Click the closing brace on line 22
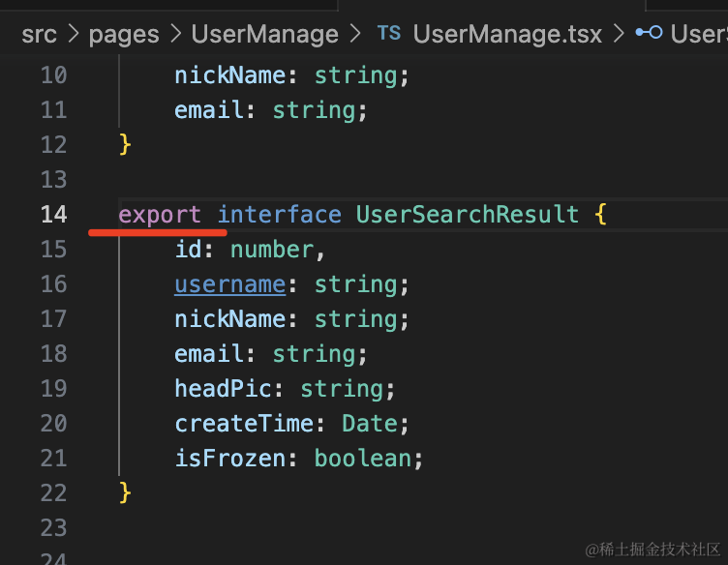 coord(125,493)
